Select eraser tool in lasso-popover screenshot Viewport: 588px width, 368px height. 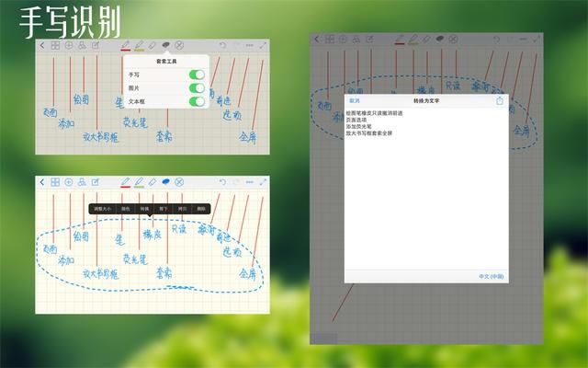click(153, 45)
